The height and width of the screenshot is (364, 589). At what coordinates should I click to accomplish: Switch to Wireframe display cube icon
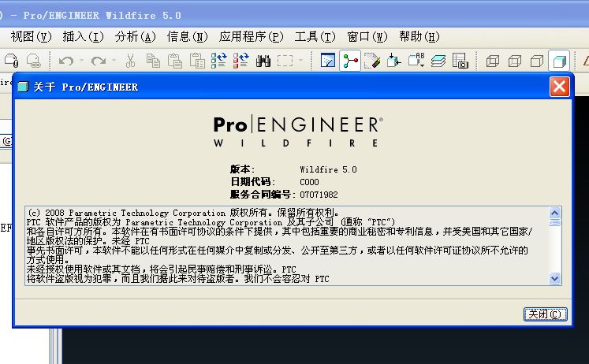pos(493,61)
